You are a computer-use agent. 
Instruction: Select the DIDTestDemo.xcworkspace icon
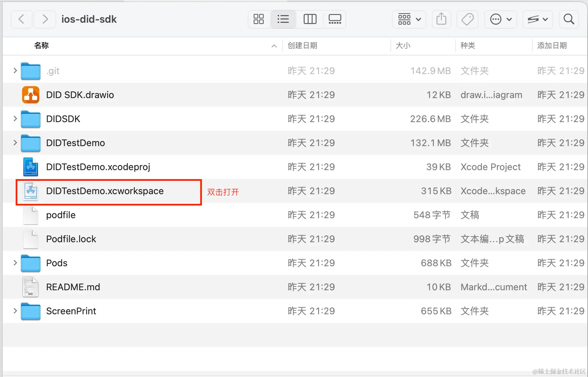[x=31, y=191]
